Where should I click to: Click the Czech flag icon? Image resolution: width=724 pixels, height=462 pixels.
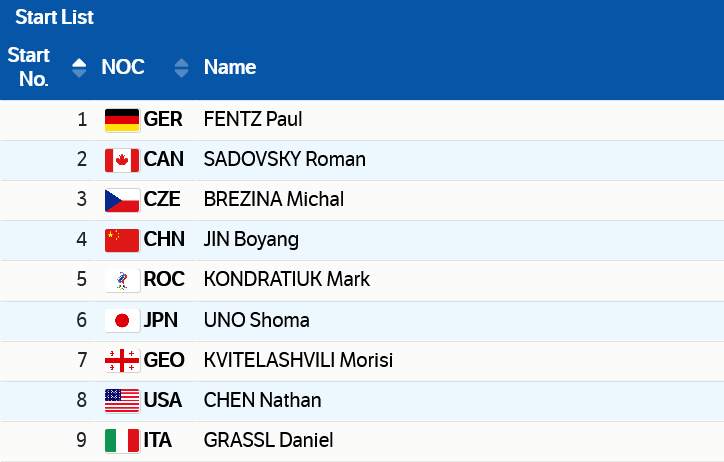pyautogui.click(x=122, y=200)
